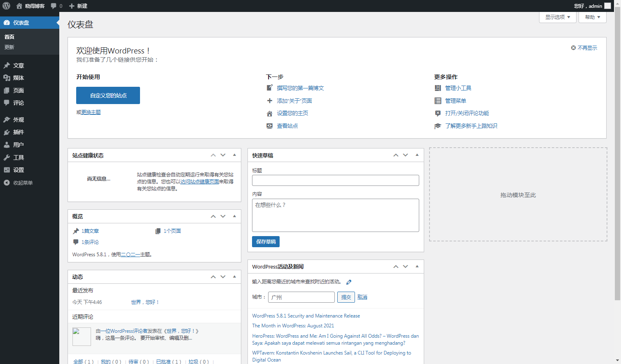This screenshot has height=364, width=621.
Task: Focus the 内容 draft content textarea
Action: 336,215
